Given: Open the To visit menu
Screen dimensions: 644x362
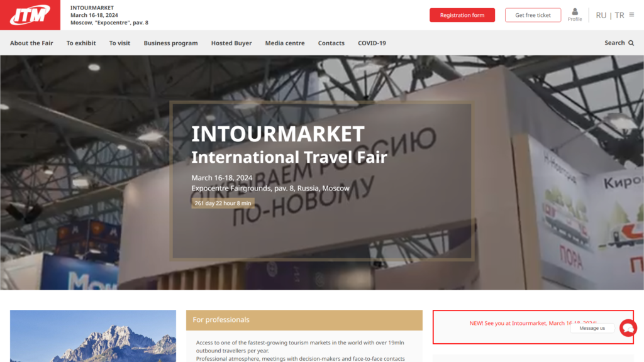Looking at the screenshot, I should (x=119, y=43).
